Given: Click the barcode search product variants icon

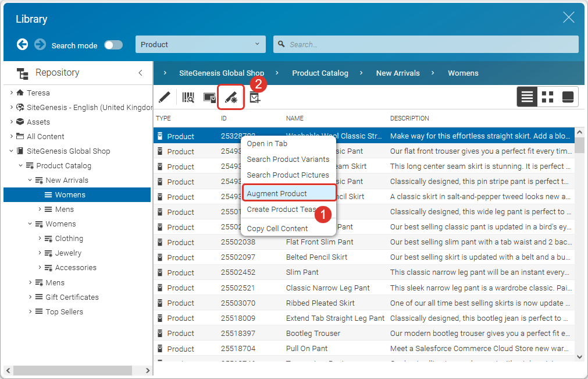Looking at the screenshot, I should 188,97.
